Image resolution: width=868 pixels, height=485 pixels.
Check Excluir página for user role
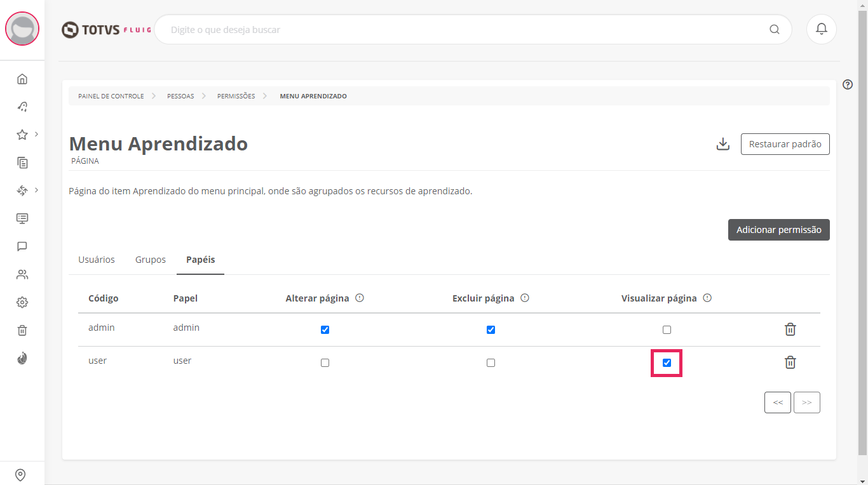coord(491,363)
